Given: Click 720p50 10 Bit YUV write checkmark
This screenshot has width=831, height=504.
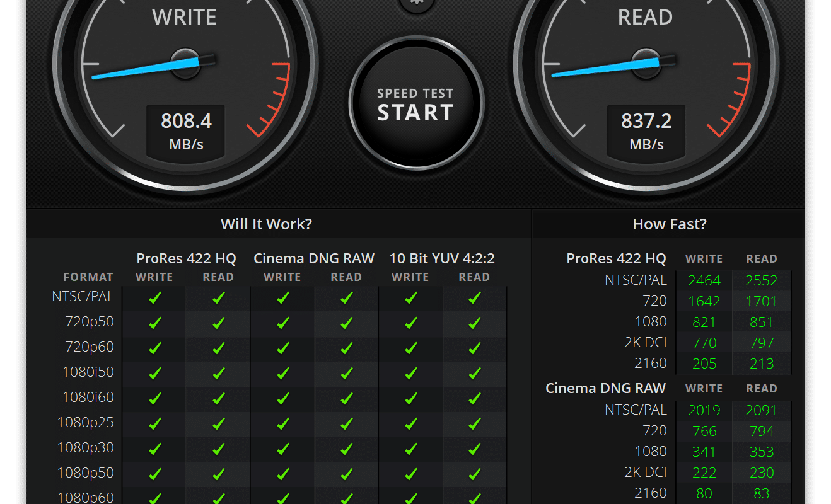Looking at the screenshot, I should click(410, 323).
